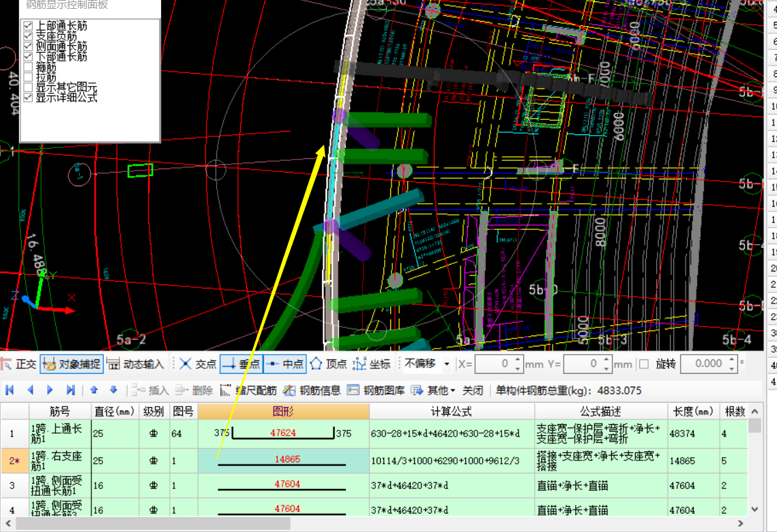Click formula 630-28+15*d+46420 cell
The height and width of the screenshot is (532, 777).
pyautogui.click(x=452, y=433)
